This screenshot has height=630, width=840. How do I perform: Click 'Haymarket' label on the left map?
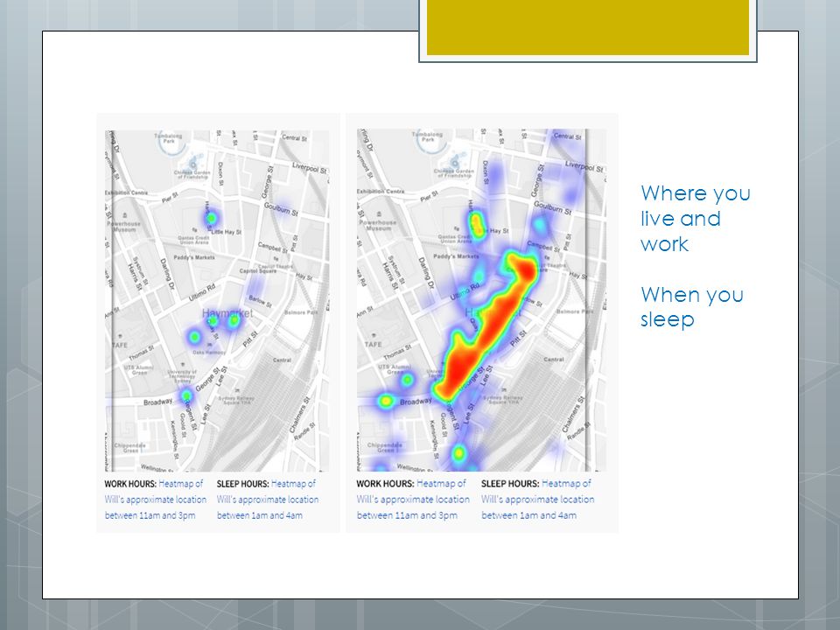(227, 313)
